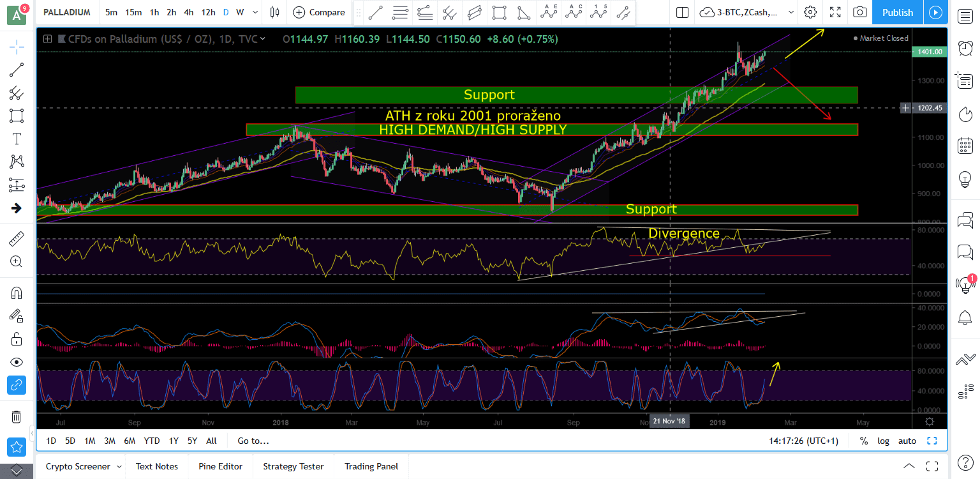Open the Strategy Tester tab
This screenshot has width=980, height=479.
[x=293, y=466]
